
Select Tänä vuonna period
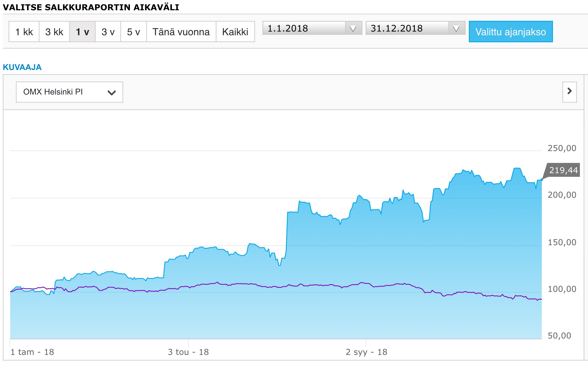pos(181,32)
